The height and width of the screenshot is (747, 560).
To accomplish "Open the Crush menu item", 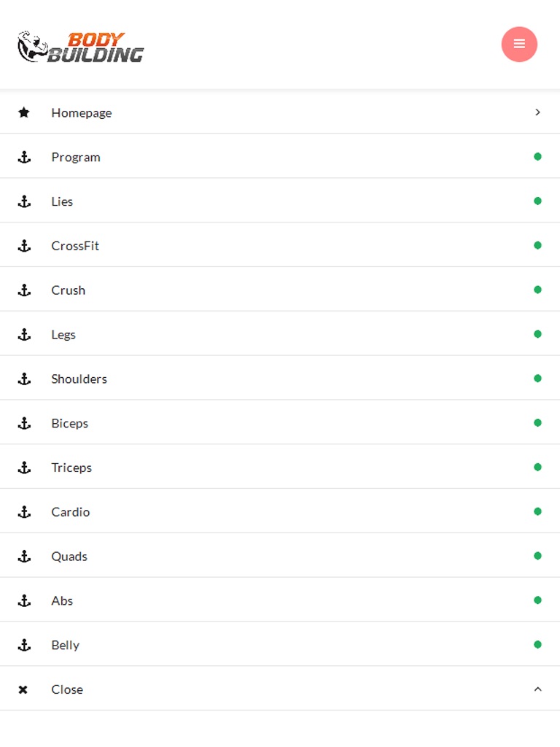I will pyautogui.click(x=69, y=290).
